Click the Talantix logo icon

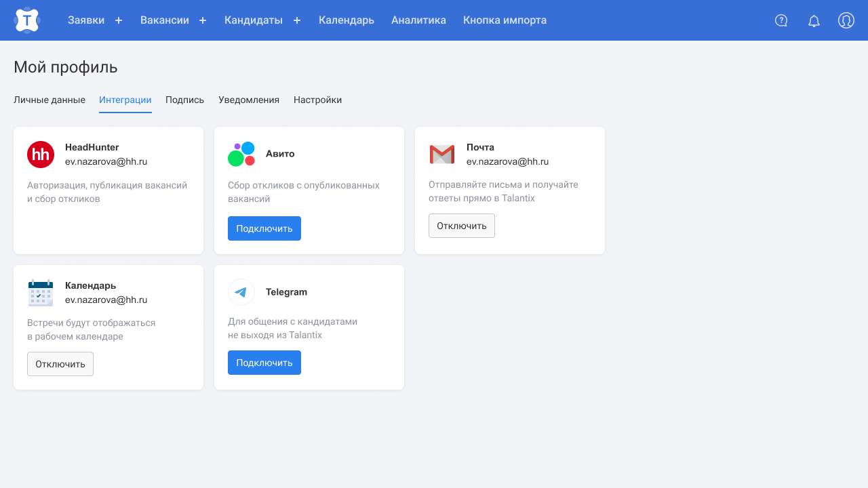tap(27, 20)
